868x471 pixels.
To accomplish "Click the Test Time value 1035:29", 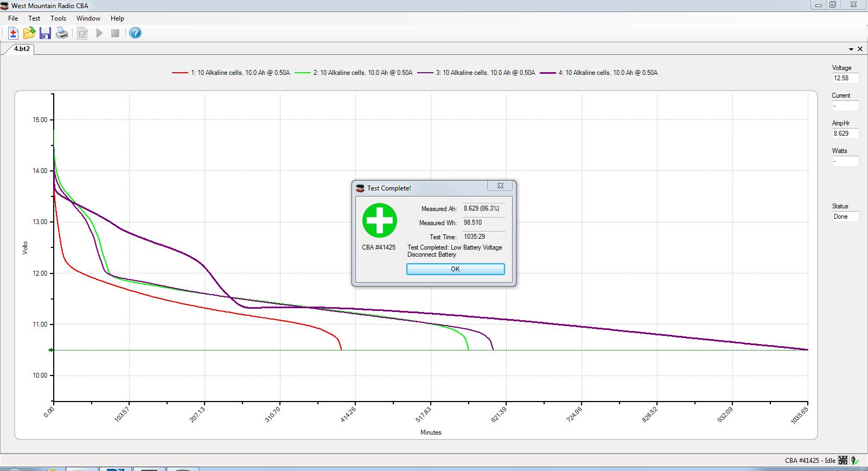I will (x=483, y=237).
